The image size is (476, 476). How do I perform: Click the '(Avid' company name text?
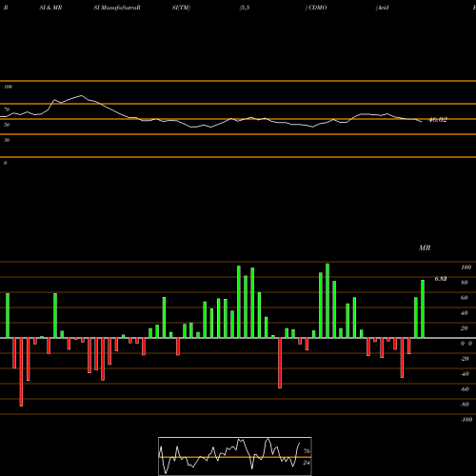click(382, 8)
